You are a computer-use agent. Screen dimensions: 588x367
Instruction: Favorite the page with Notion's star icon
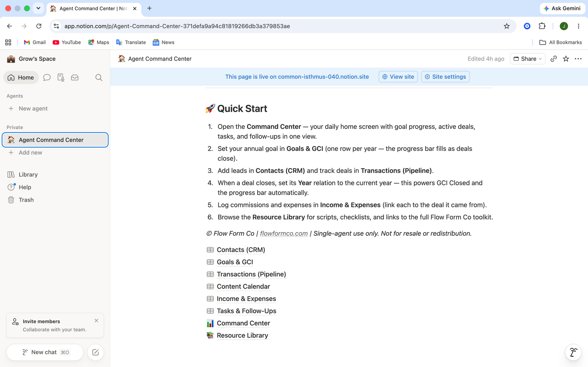pos(566,59)
